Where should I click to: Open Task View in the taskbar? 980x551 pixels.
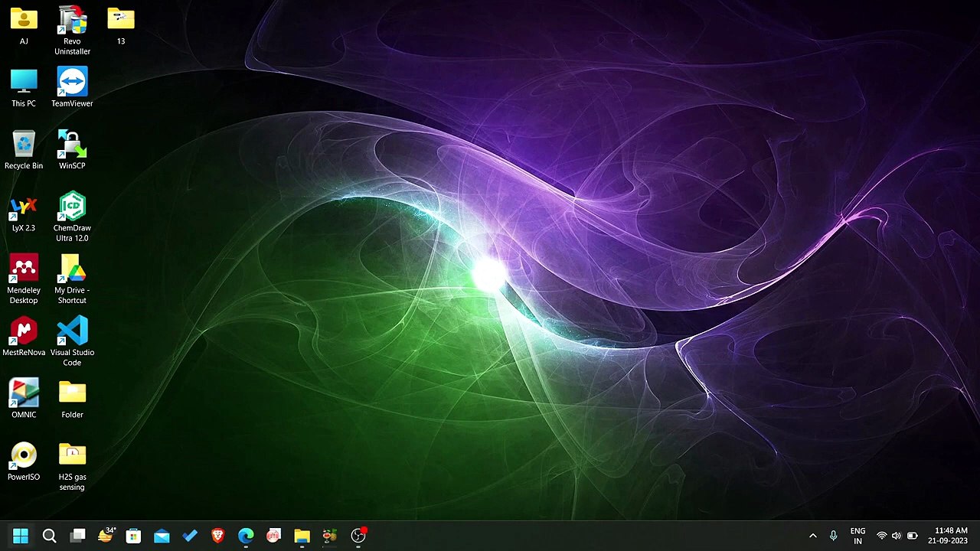(x=77, y=536)
